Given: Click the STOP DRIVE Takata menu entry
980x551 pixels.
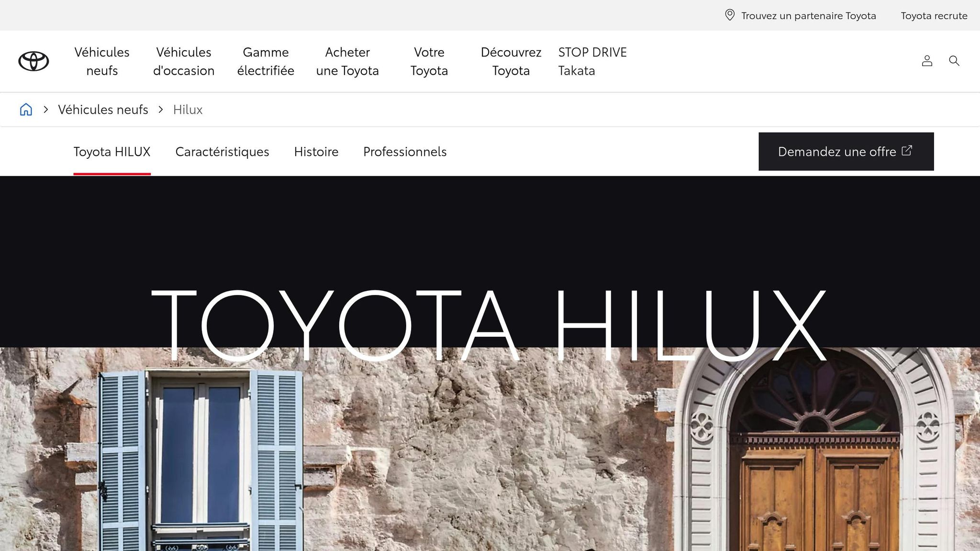Looking at the screenshot, I should coord(592,61).
